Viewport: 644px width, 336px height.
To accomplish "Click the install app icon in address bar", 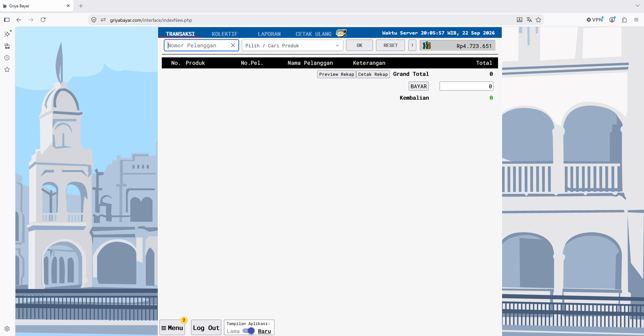I will click(520, 20).
